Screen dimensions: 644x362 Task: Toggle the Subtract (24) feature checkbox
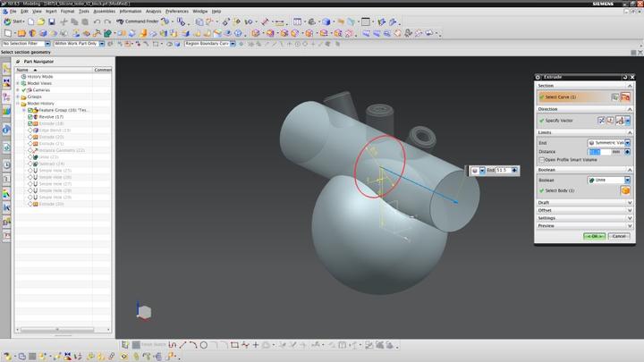pos(30,164)
